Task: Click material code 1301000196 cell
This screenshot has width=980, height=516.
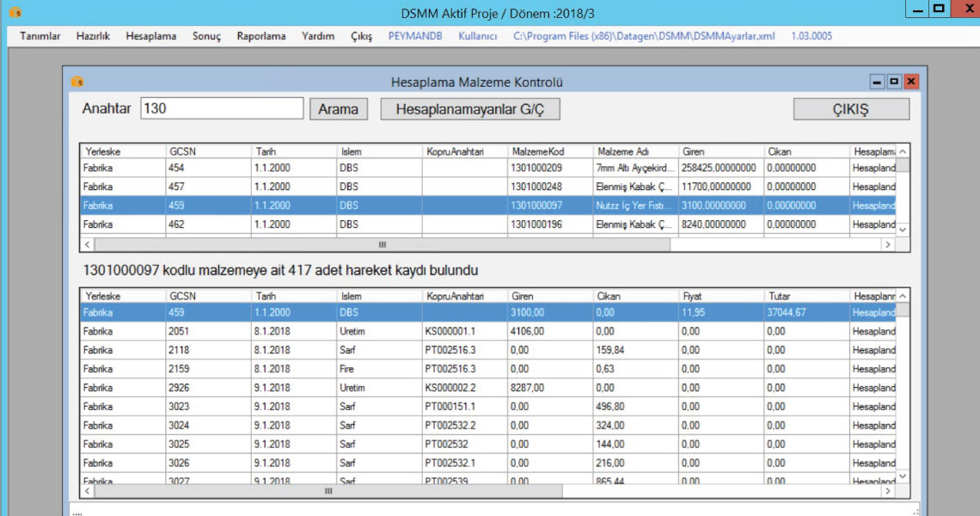Action: tap(550, 224)
